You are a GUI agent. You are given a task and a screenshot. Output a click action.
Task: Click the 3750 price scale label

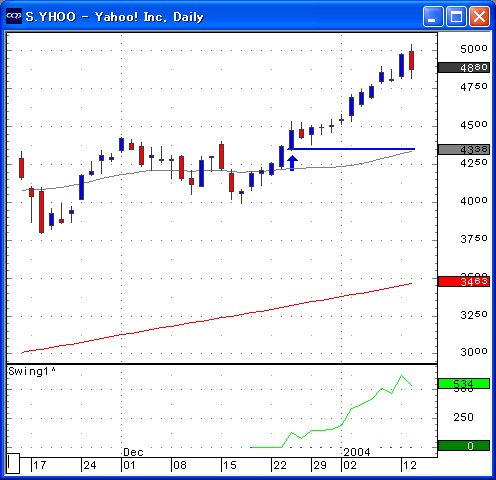(x=474, y=239)
